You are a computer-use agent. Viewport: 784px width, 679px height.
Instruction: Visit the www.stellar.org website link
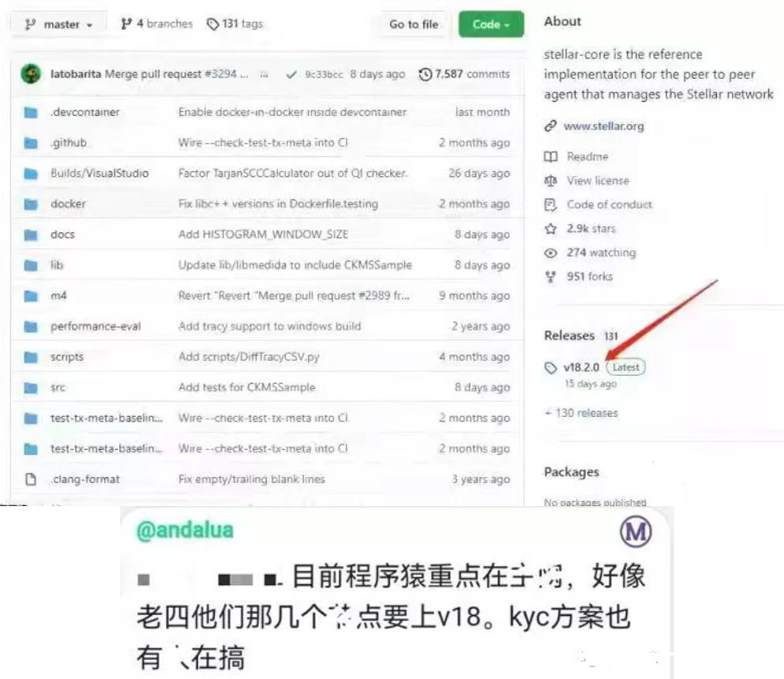pos(604,126)
